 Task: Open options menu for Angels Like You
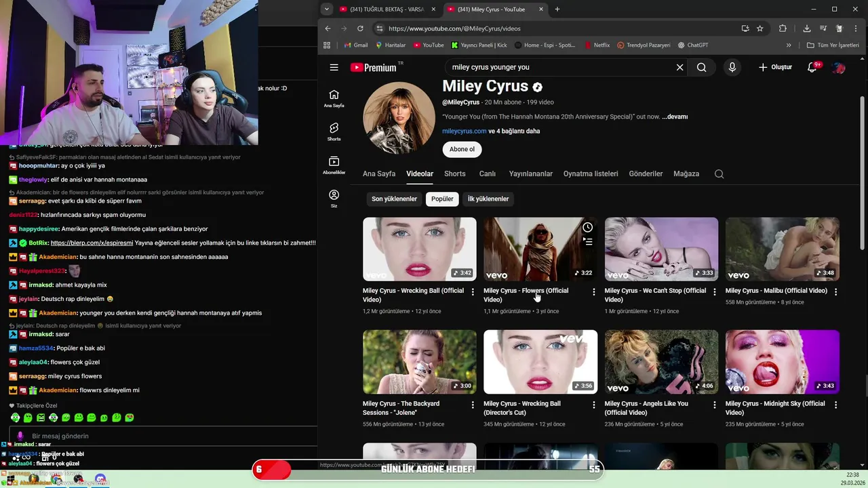tap(714, 405)
